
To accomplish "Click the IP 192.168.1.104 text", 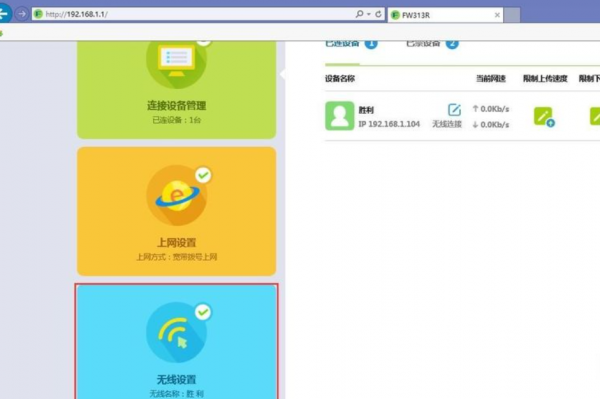I will (389, 124).
